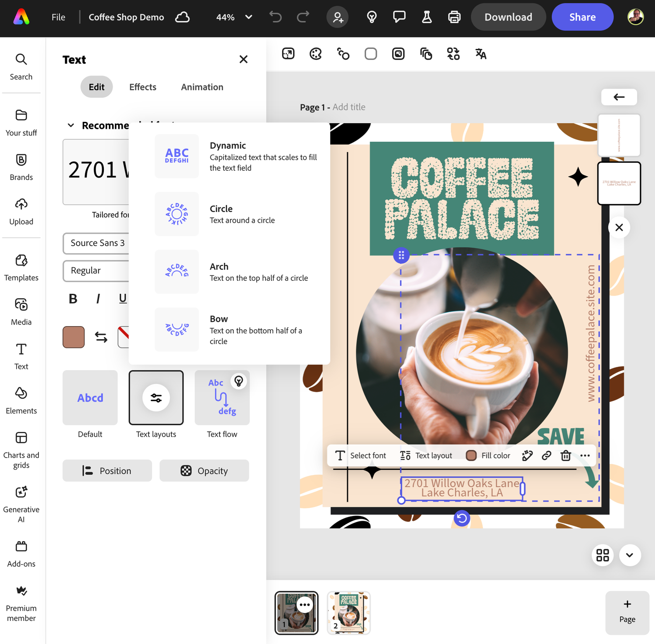
Task: Toggle bold formatting on the text
Action: (72, 299)
